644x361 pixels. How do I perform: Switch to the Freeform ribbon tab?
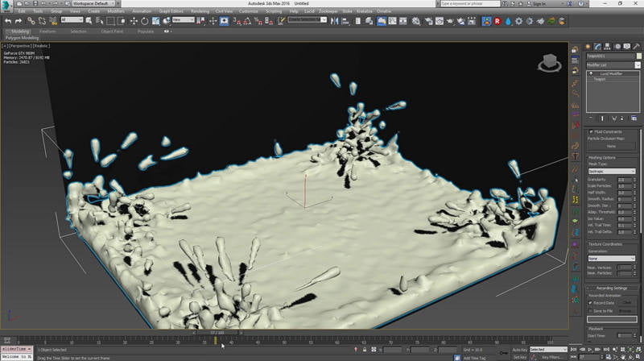coord(47,31)
